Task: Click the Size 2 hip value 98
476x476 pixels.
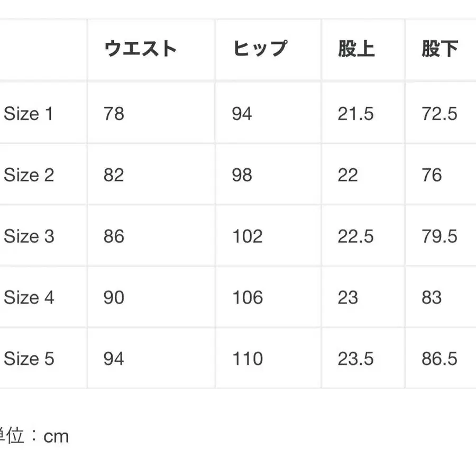Action: 242,175
